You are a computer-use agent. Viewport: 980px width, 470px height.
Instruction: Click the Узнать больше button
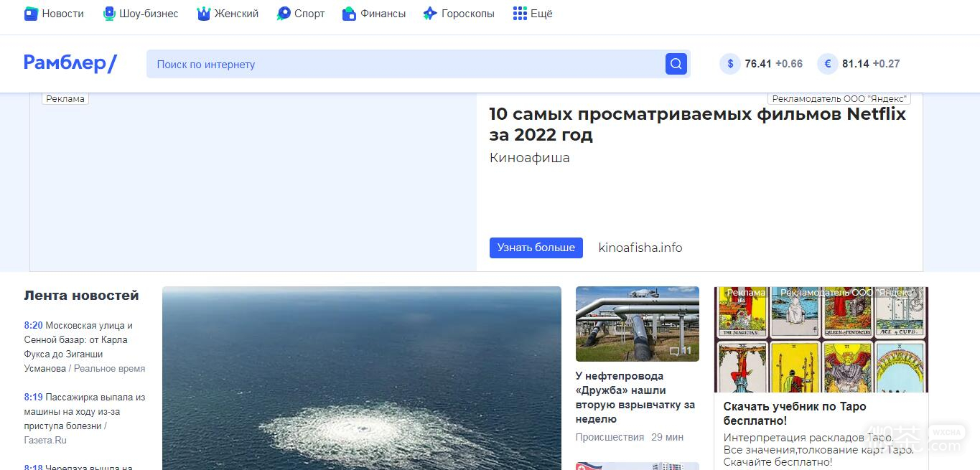(536, 248)
